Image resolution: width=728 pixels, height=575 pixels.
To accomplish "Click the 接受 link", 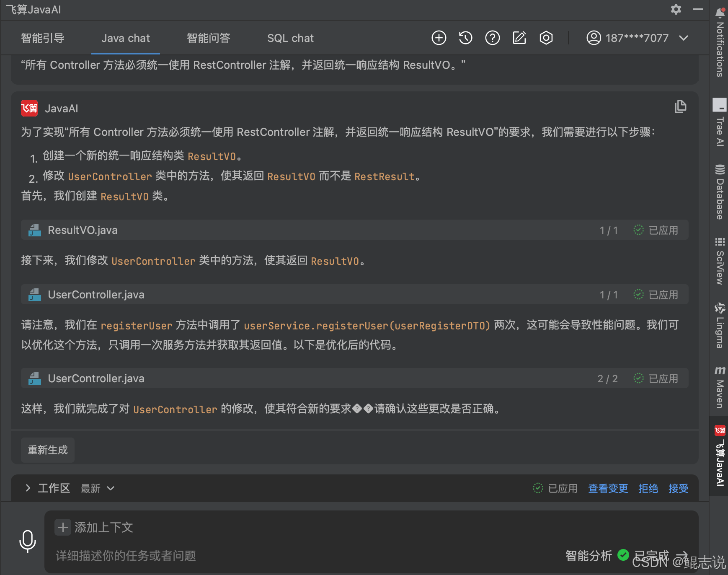I will tap(678, 488).
